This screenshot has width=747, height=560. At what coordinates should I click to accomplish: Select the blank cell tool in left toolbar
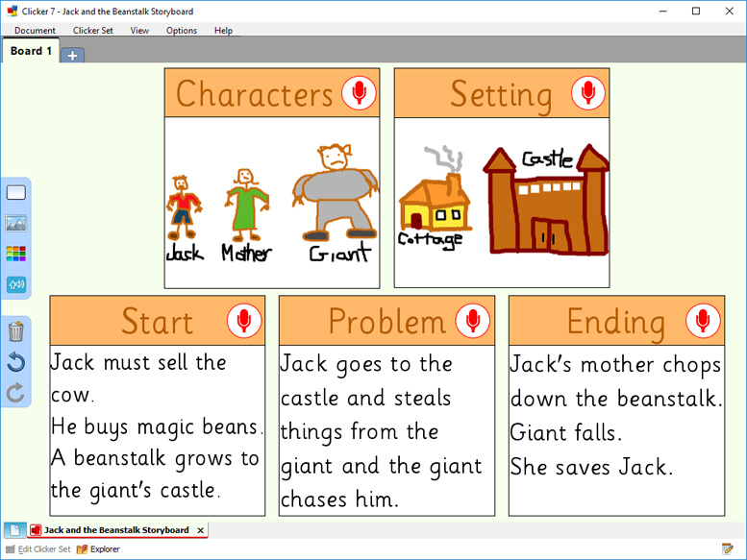pyautogui.click(x=16, y=193)
